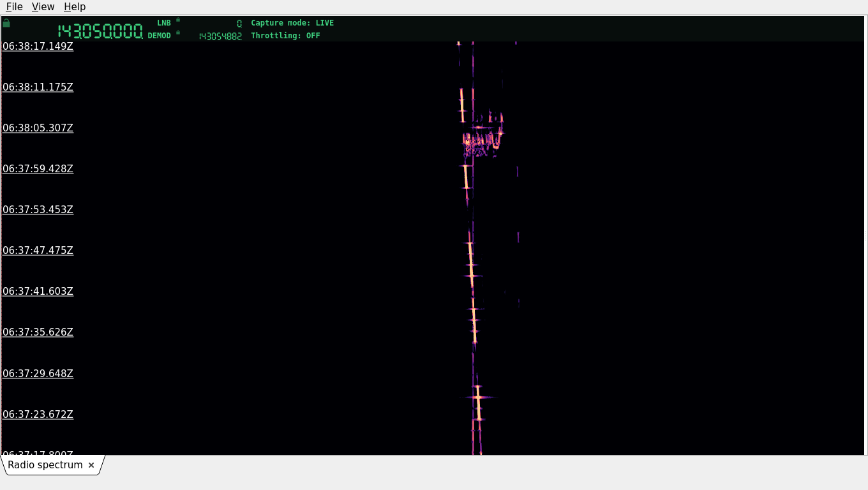Open the Help menu
868x490 pixels.
(x=75, y=7)
